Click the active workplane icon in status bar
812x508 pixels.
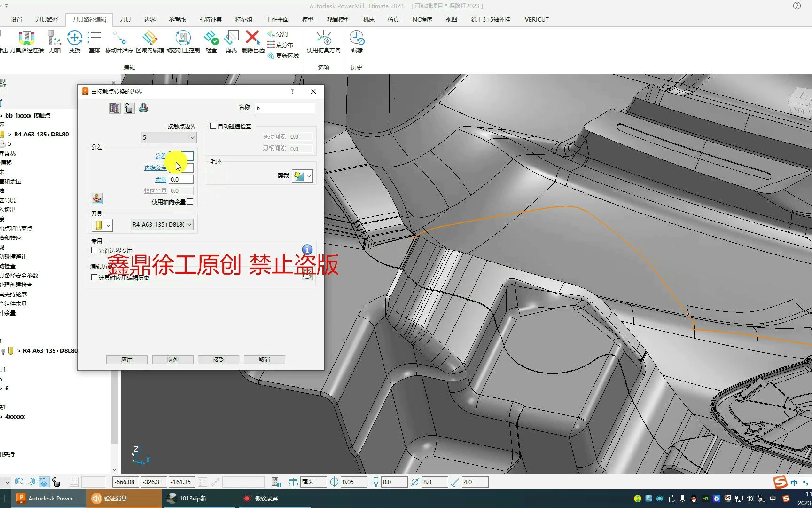[x=44, y=482]
